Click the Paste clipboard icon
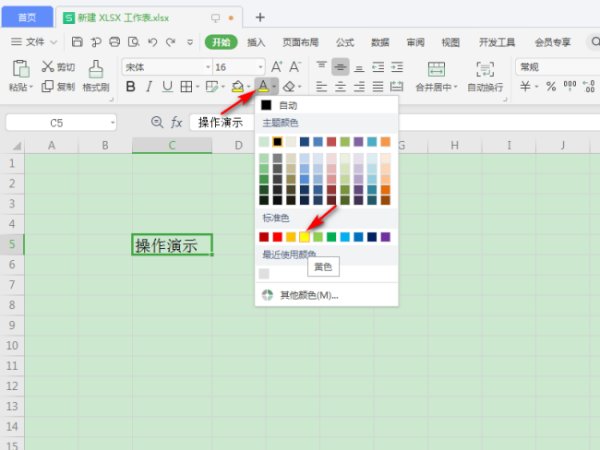This screenshot has height=450, width=600. (21, 68)
